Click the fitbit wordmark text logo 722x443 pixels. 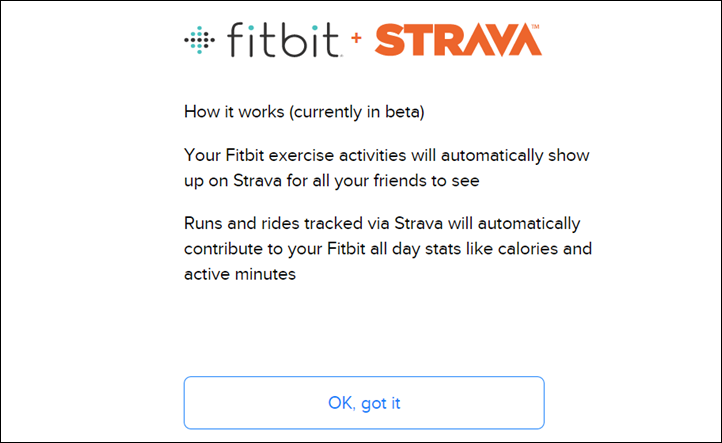coord(284,40)
